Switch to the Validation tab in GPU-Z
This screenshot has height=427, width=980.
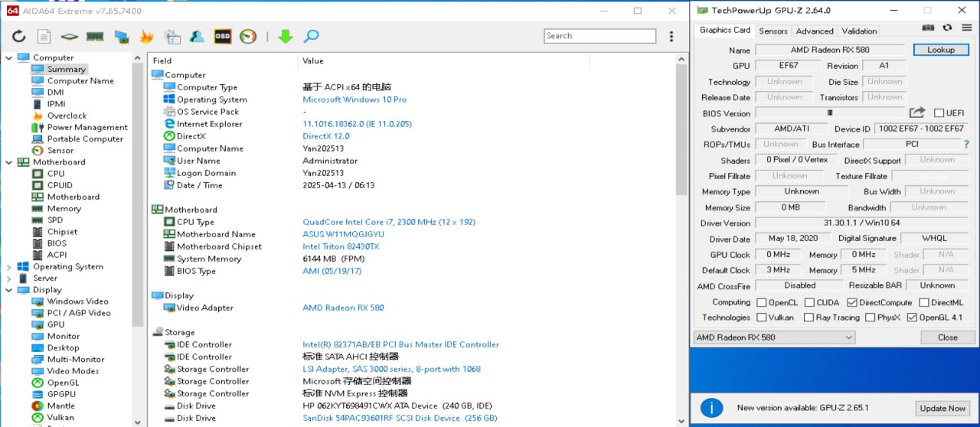click(x=859, y=31)
